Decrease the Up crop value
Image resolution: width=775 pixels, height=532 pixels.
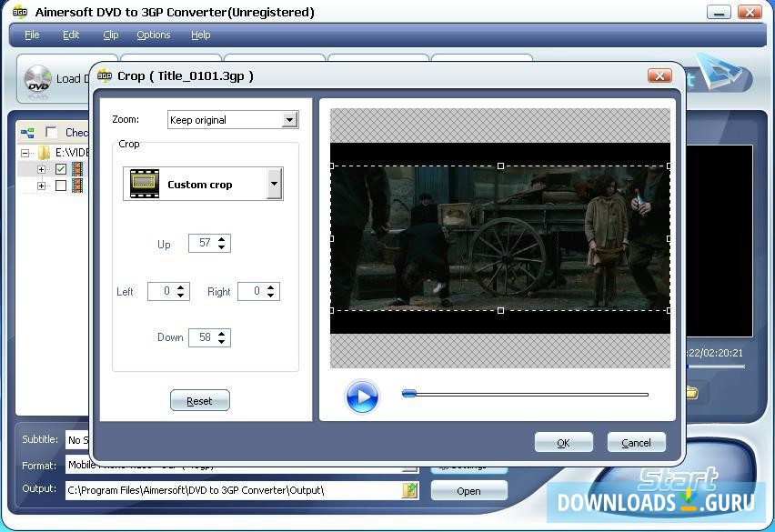point(221,246)
